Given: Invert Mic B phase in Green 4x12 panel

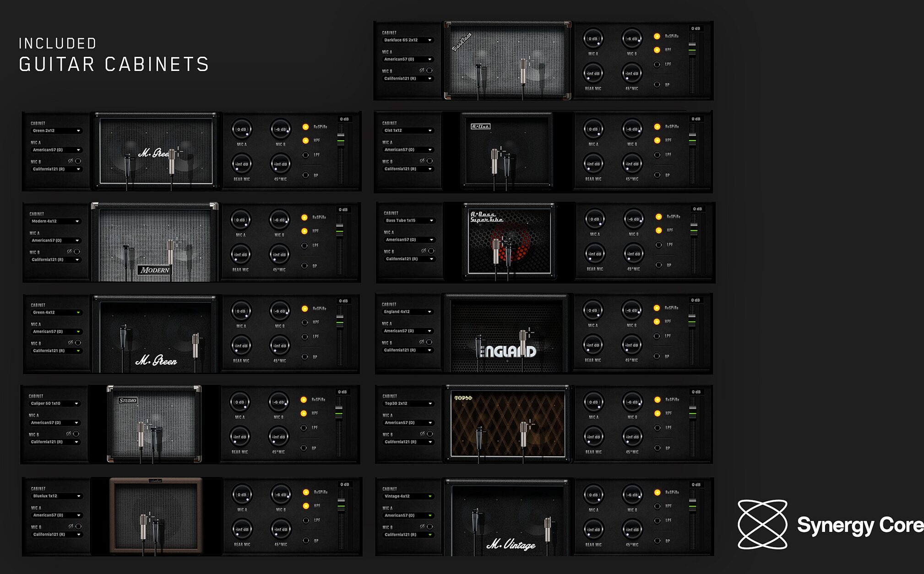Looking at the screenshot, I should (78, 343).
